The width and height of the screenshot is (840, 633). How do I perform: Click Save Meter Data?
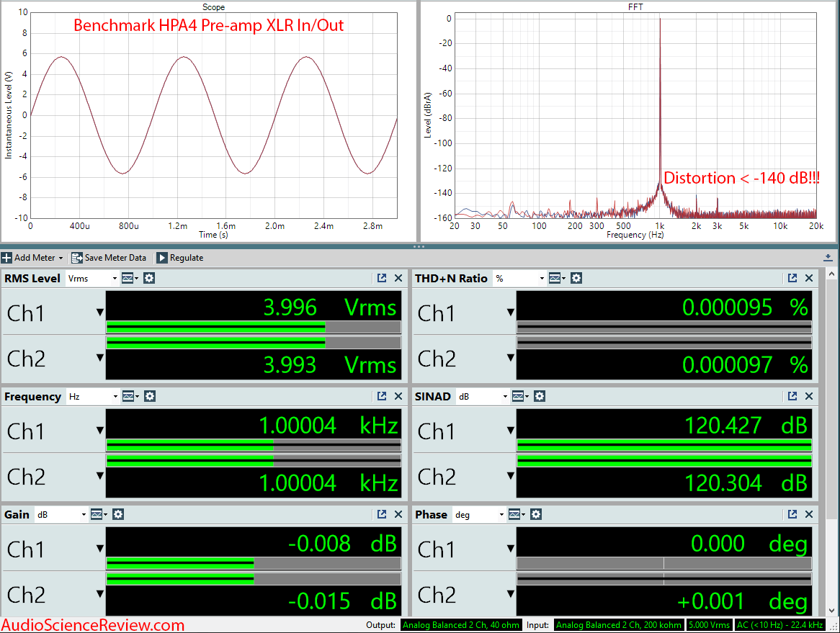(x=109, y=258)
